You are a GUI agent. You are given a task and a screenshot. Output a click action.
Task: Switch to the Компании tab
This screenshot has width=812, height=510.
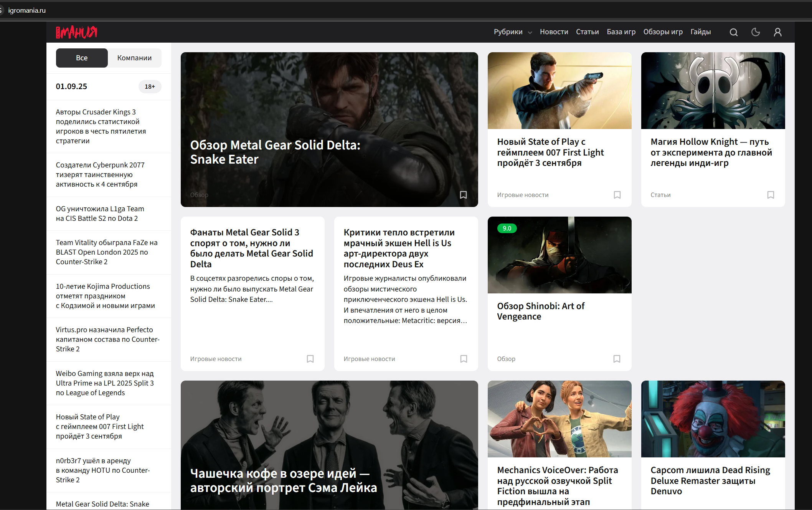pos(134,58)
